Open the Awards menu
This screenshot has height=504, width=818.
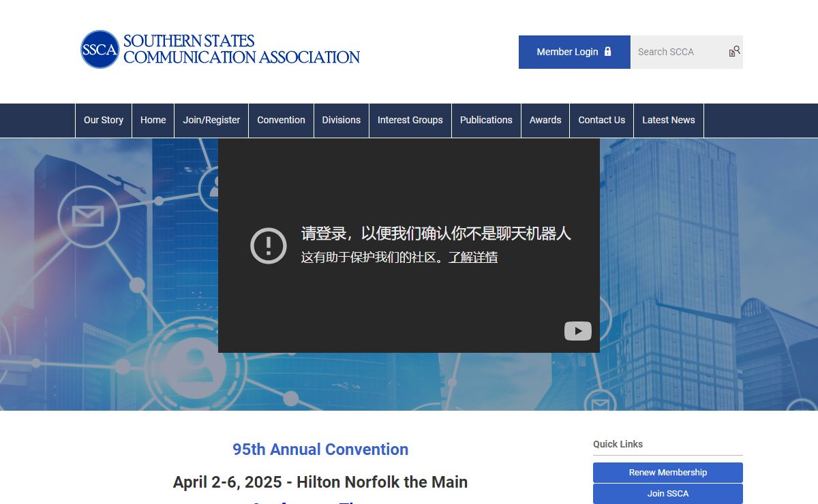545,121
